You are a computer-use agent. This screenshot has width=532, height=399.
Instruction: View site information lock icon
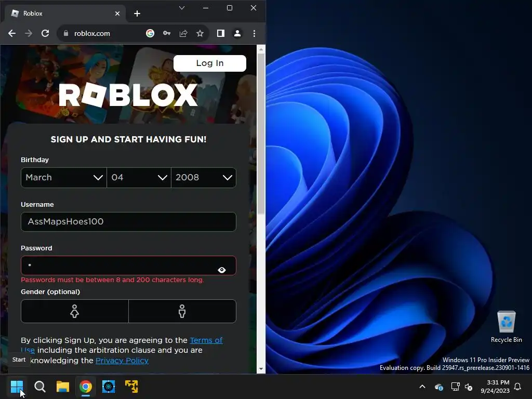pyautogui.click(x=66, y=33)
